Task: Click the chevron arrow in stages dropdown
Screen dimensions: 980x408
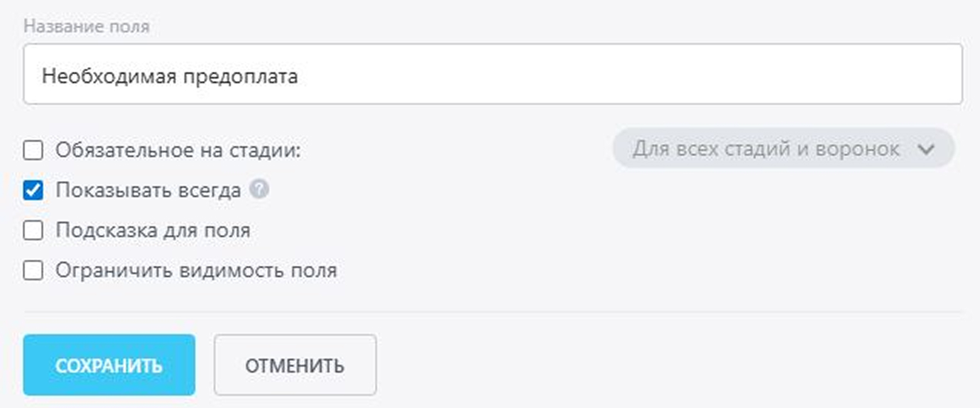Action: click(x=926, y=150)
